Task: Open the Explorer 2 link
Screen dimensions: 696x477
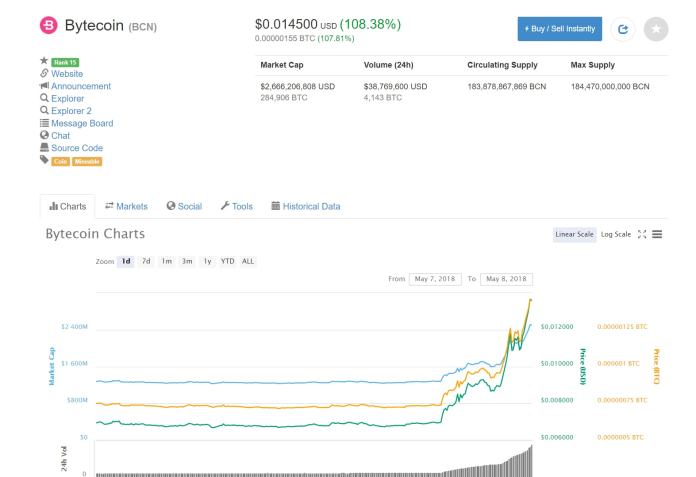Action: (71, 111)
